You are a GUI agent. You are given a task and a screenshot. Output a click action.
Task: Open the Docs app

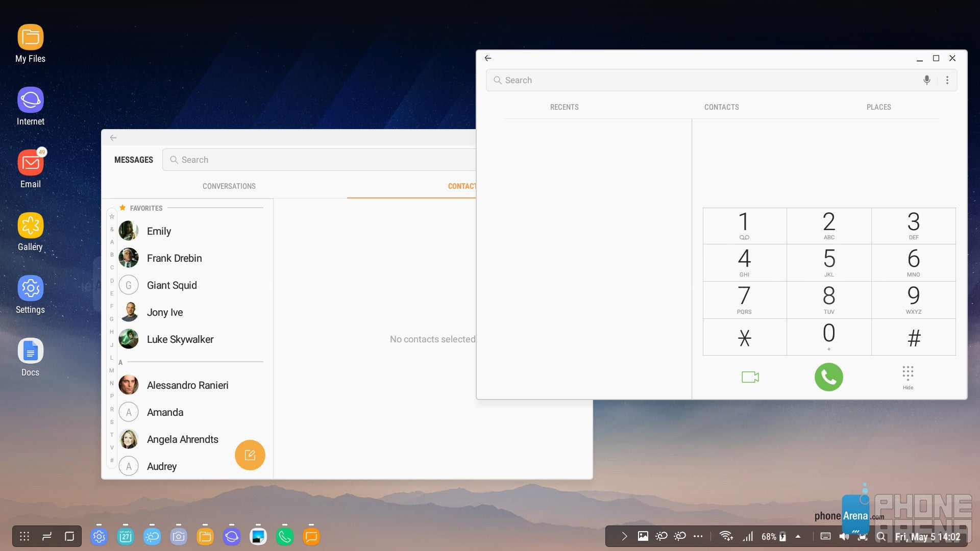tap(30, 352)
